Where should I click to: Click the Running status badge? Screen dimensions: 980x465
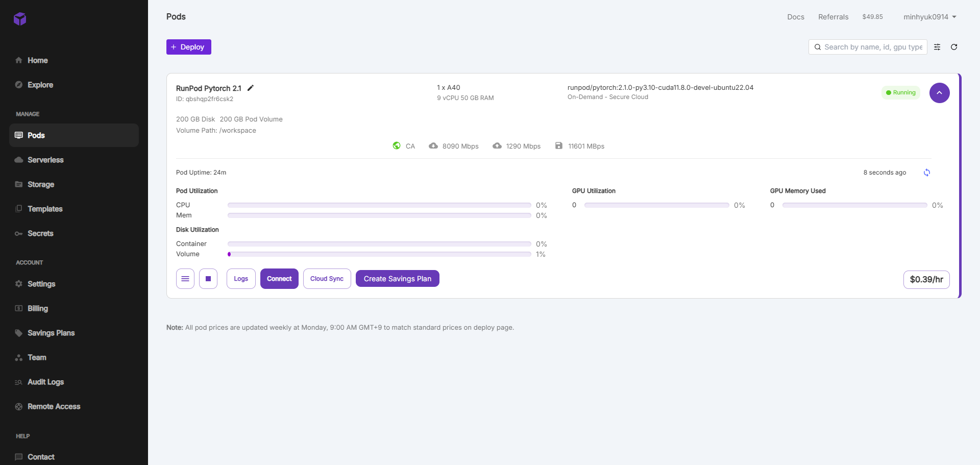[901, 92]
